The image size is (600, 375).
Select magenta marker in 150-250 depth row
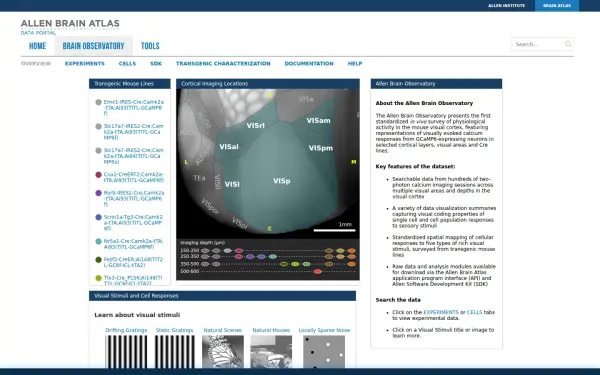(239, 251)
